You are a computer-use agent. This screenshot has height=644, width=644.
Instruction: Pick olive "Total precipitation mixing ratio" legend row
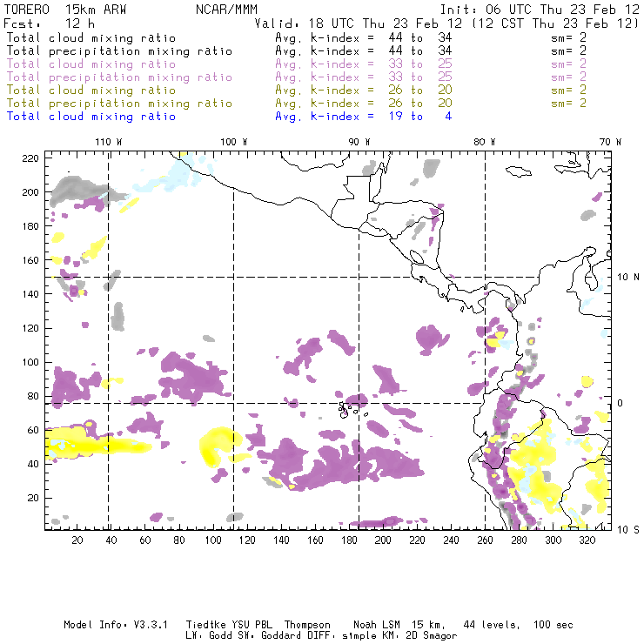(119, 104)
